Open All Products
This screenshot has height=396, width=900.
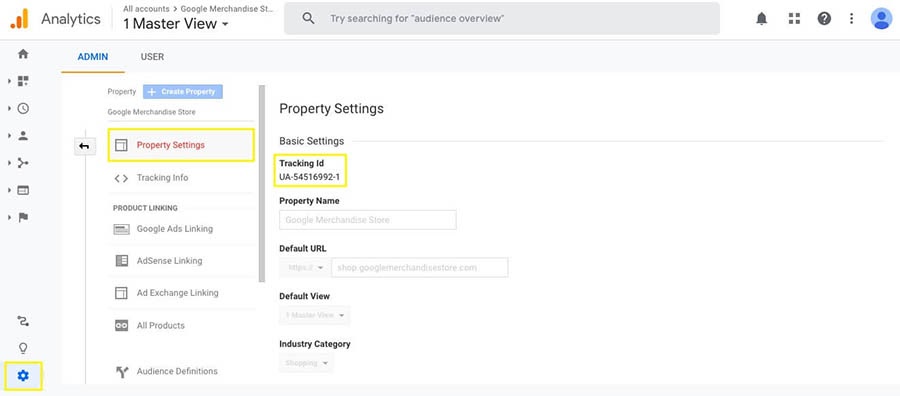point(181,325)
